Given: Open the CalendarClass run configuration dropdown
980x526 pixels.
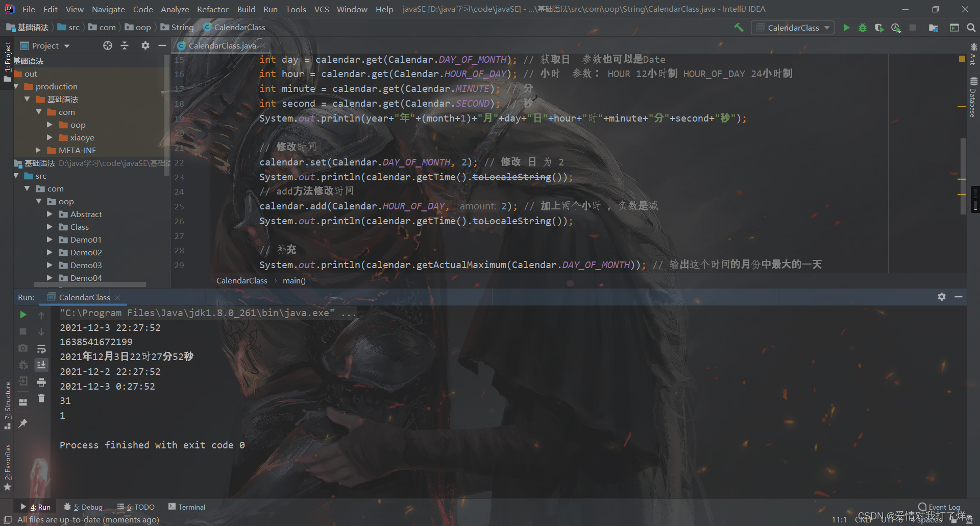Looking at the screenshot, I should click(x=826, y=28).
